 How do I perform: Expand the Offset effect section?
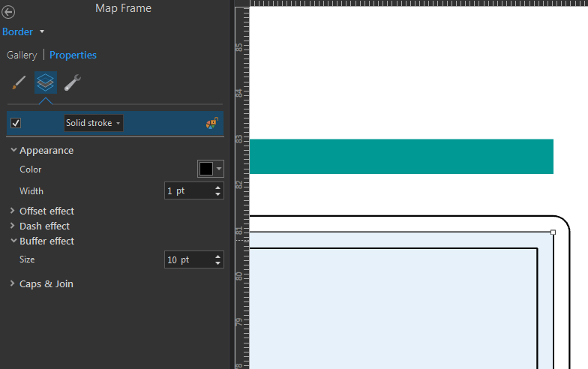click(x=12, y=211)
